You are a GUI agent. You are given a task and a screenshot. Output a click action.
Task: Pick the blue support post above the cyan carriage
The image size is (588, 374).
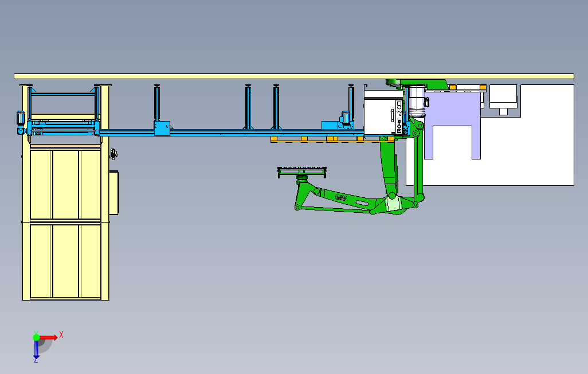157,103
